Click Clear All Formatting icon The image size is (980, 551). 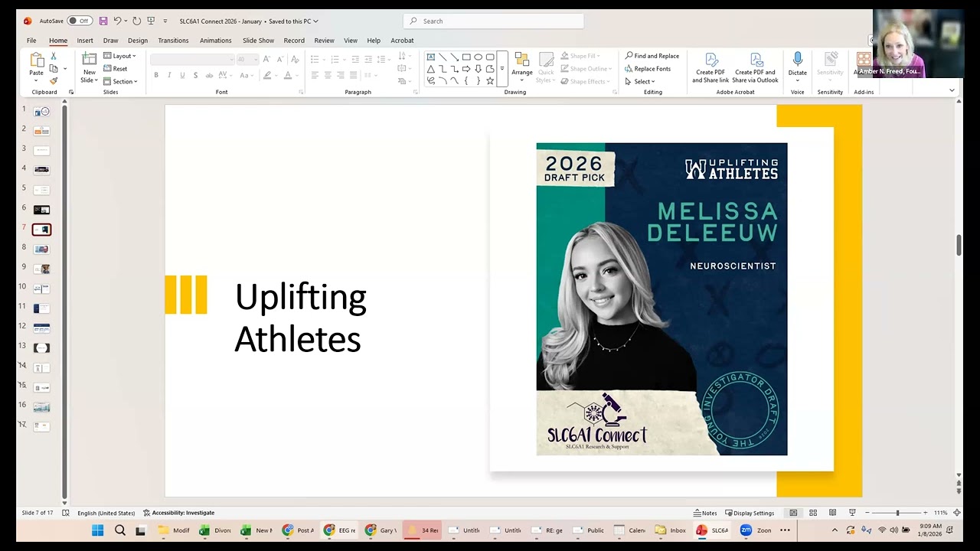click(x=295, y=59)
